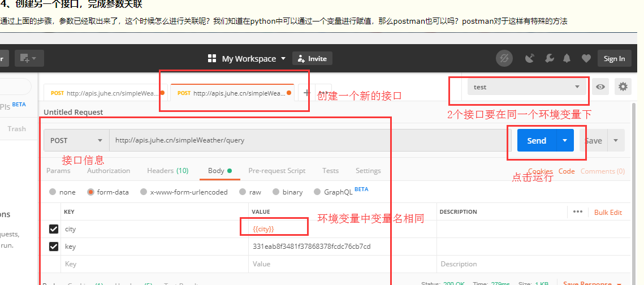Image resolution: width=644 pixels, height=285 pixels.
Task: Open the Body tab
Action: click(220, 171)
